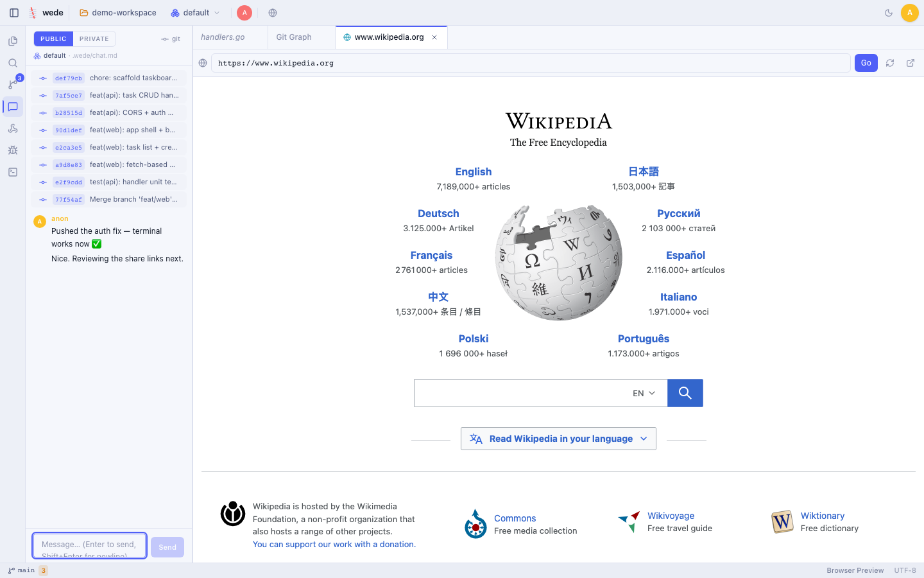Open the demo-workspace selector

click(x=118, y=13)
